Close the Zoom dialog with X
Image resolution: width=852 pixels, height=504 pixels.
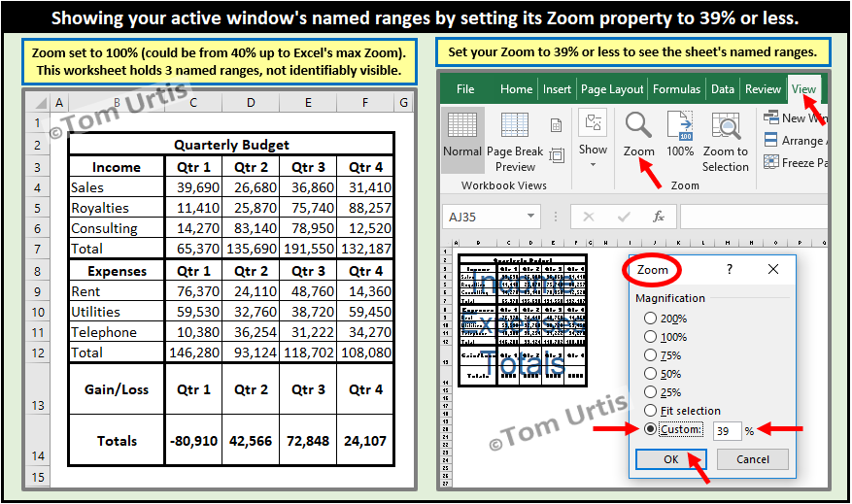773,269
